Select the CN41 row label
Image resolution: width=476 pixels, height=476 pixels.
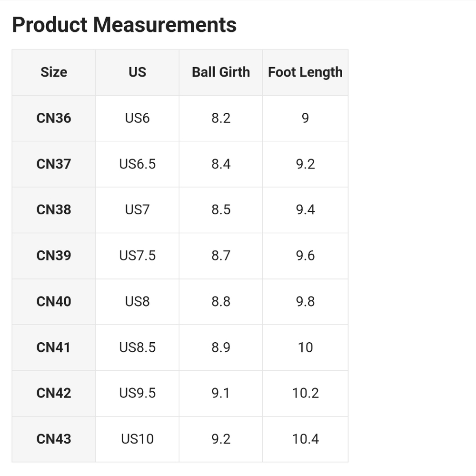(x=54, y=347)
